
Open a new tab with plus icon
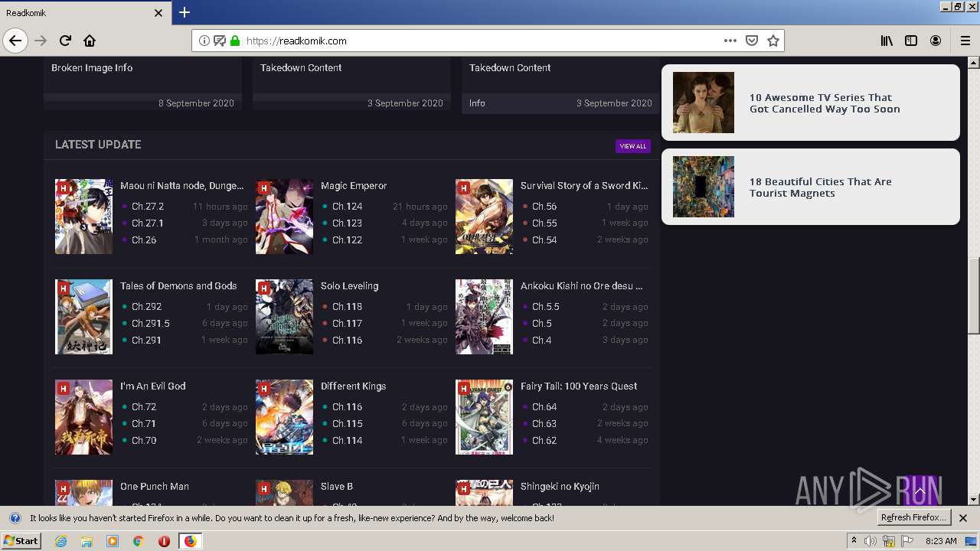(x=185, y=12)
